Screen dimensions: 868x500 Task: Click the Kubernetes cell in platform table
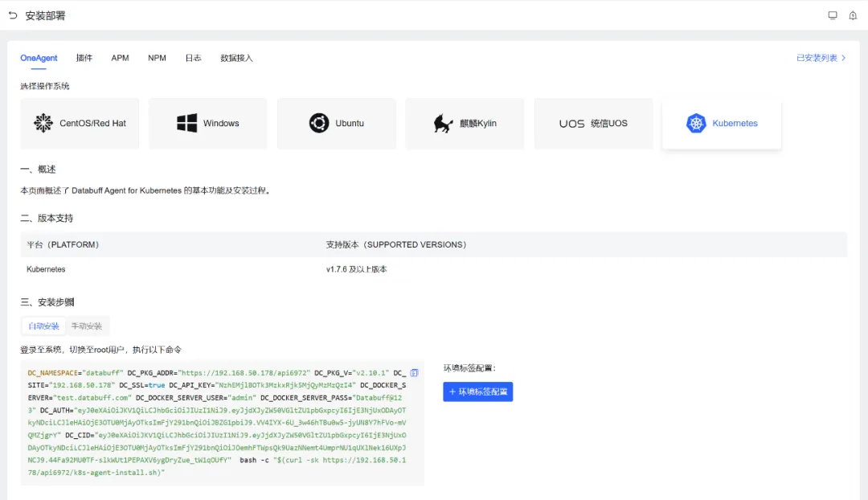coord(46,269)
